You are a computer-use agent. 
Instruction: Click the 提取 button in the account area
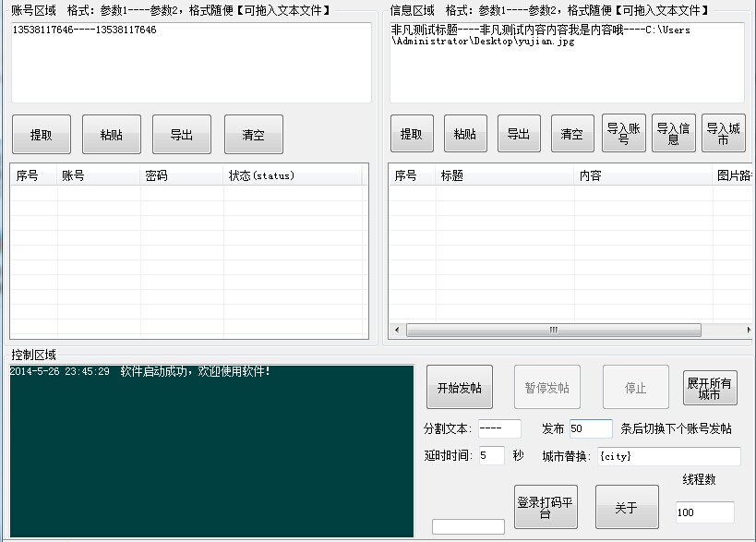(41, 134)
